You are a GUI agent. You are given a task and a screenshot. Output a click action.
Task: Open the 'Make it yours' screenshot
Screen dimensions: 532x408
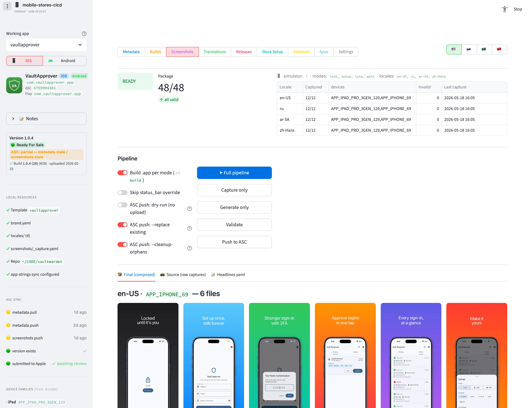pyautogui.click(x=477, y=356)
